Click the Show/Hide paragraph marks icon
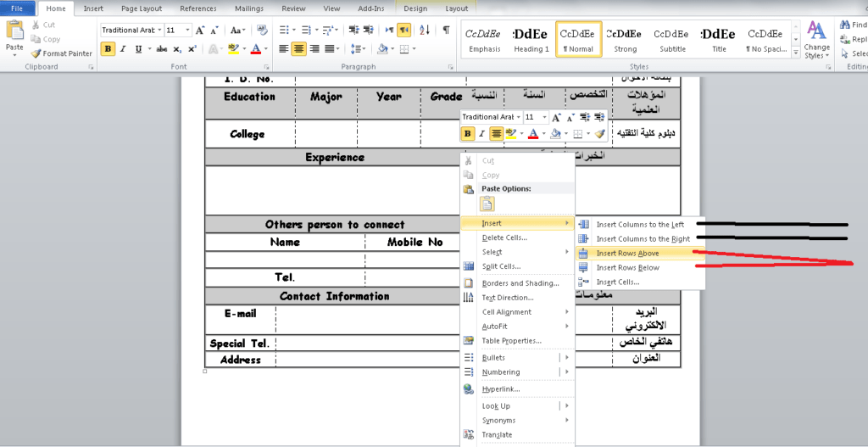 446,30
